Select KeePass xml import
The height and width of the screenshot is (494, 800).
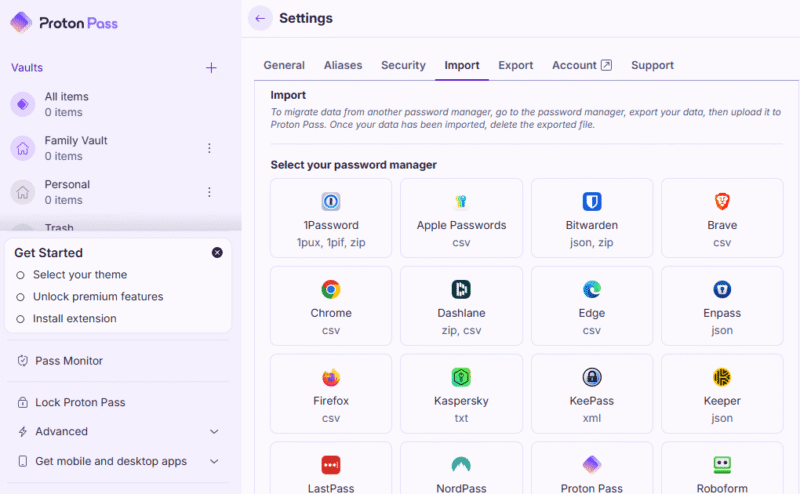click(592, 393)
